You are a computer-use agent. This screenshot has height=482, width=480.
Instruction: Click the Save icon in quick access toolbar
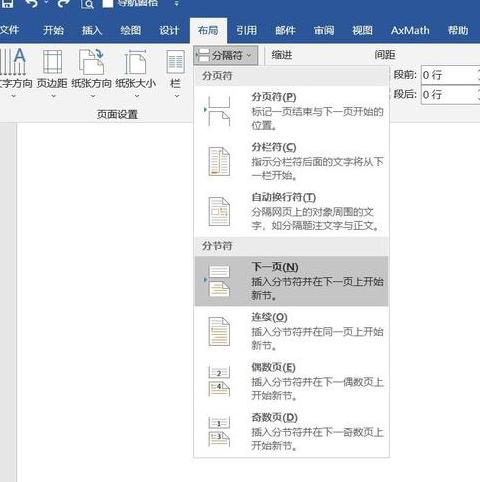[7, 3]
